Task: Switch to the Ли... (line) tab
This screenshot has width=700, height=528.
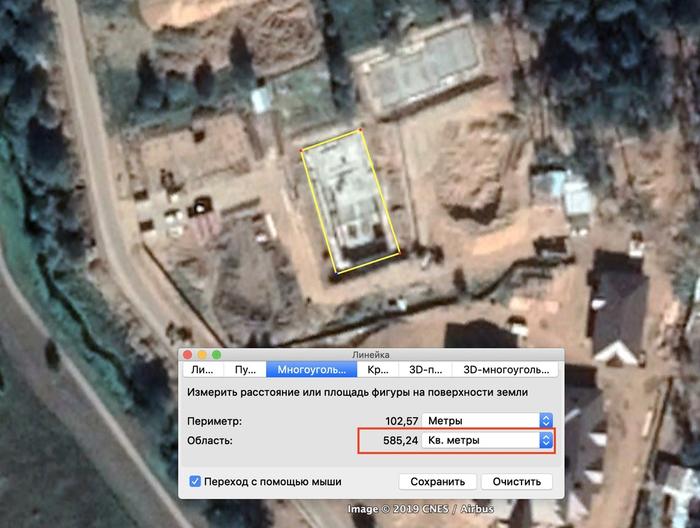Action: [x=203, y=370]
